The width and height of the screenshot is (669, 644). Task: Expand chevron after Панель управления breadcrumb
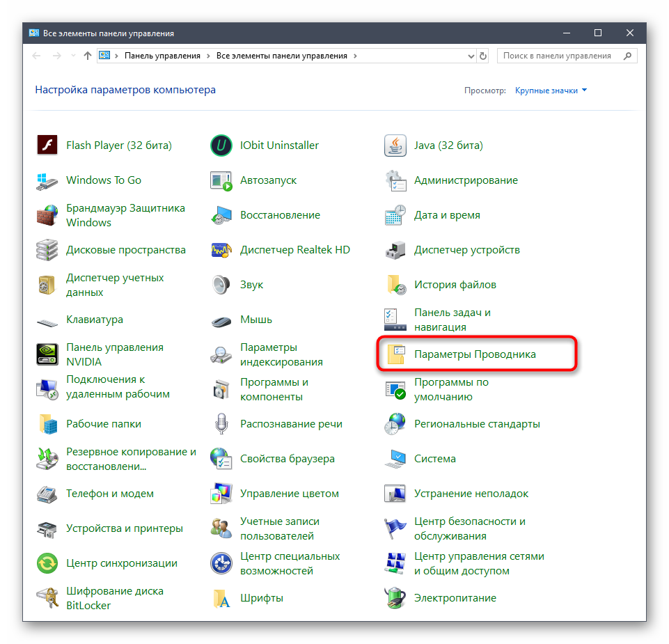pos(208,56)
